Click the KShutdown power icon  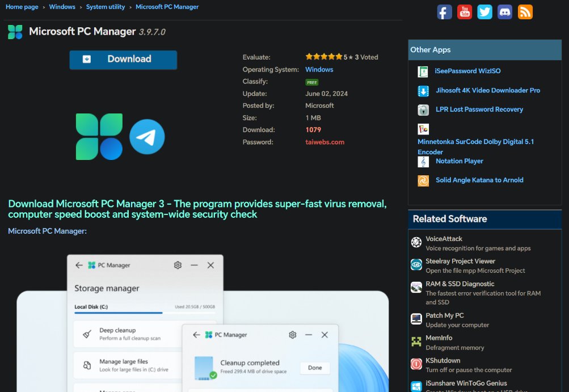[x=416, y=364]
